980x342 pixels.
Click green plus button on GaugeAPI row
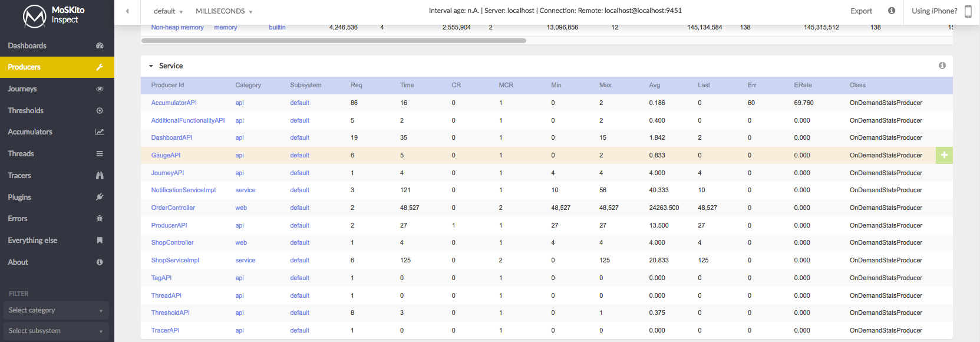944,155
